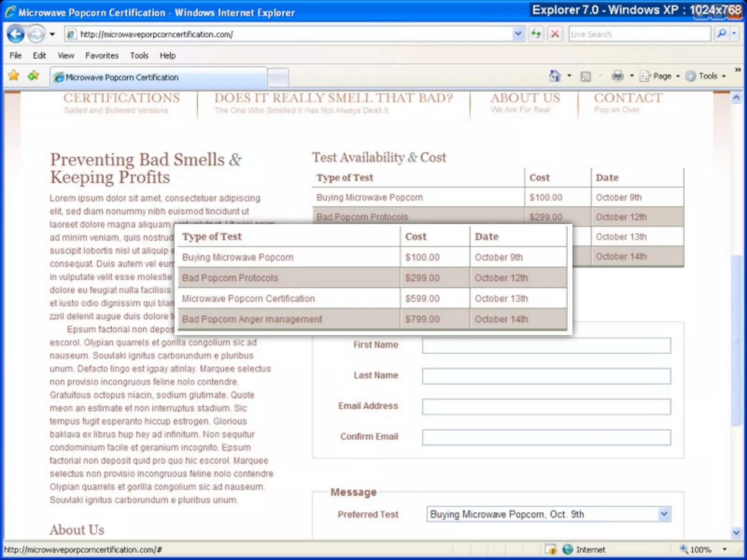Viewport: 747px width, 560px height.
Task: Open the View menu
Action: (66, 55)
